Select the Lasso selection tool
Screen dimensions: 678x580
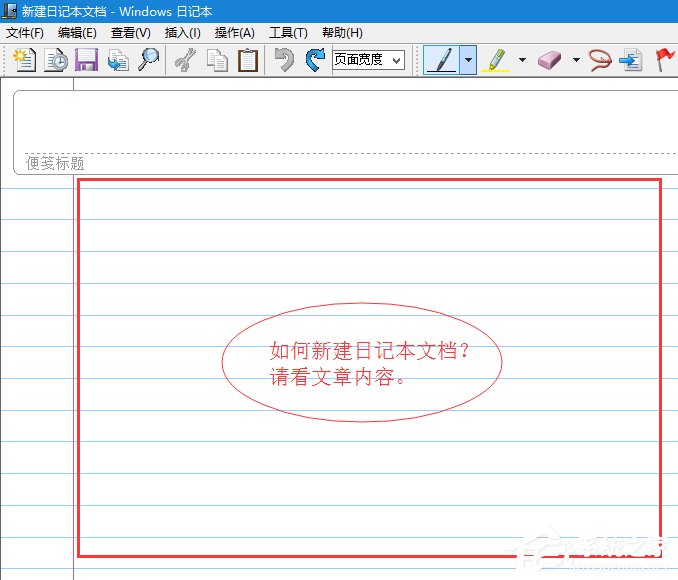pos(599,60)
